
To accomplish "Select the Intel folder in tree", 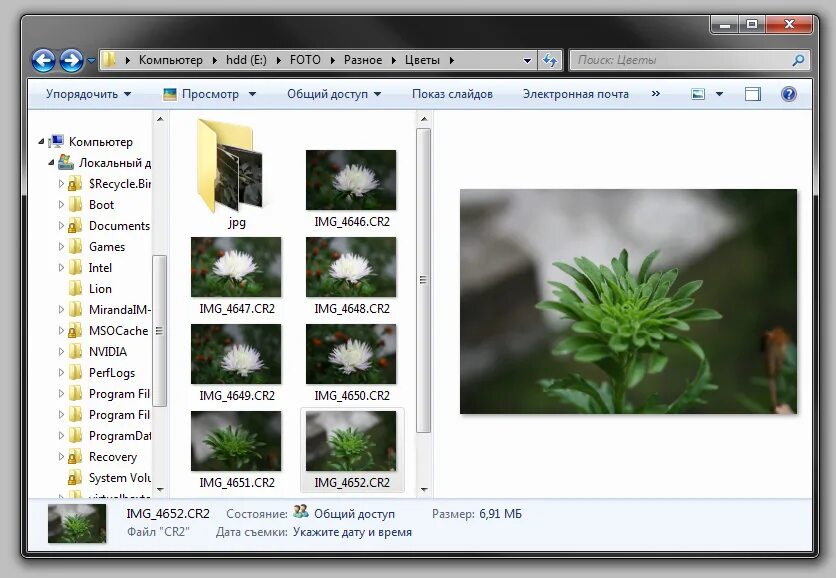I will point(100,268).
